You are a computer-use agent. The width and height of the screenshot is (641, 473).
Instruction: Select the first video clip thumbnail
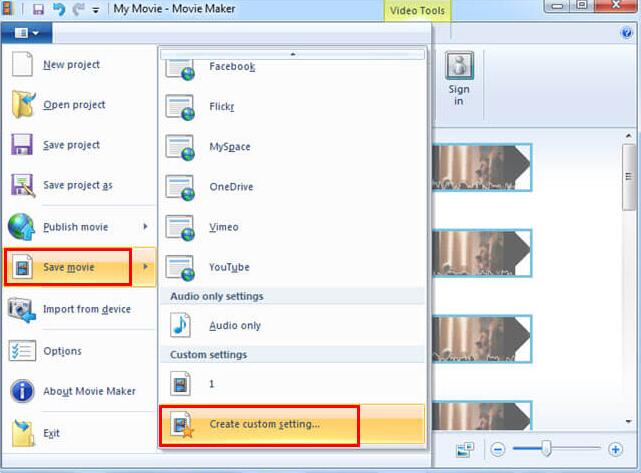(482, 167)
